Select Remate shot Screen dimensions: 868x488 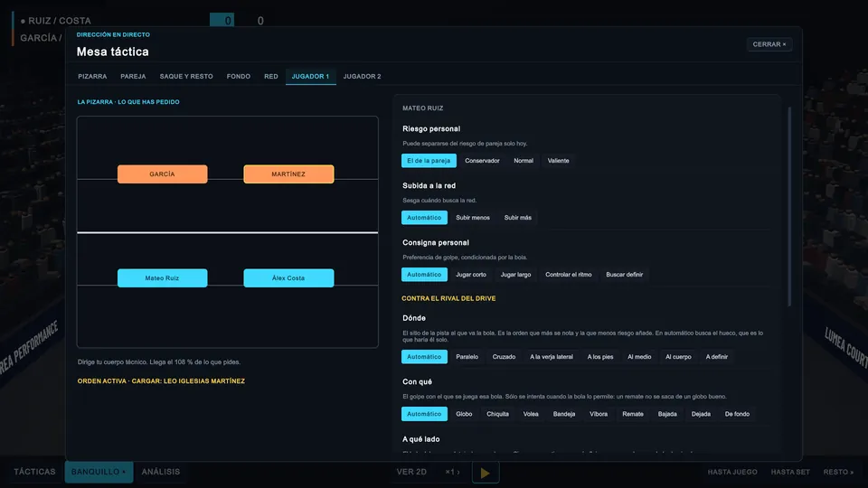pos(633,414)
